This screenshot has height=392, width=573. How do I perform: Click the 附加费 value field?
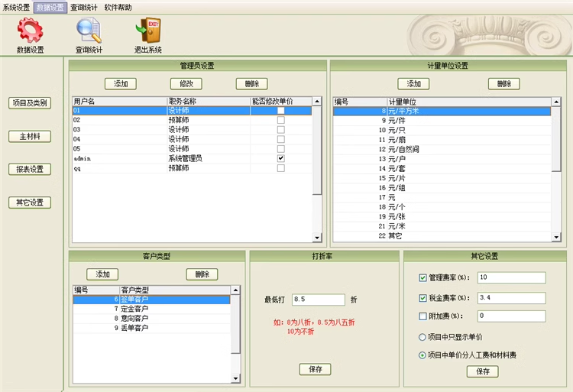[x=512, y=316]
